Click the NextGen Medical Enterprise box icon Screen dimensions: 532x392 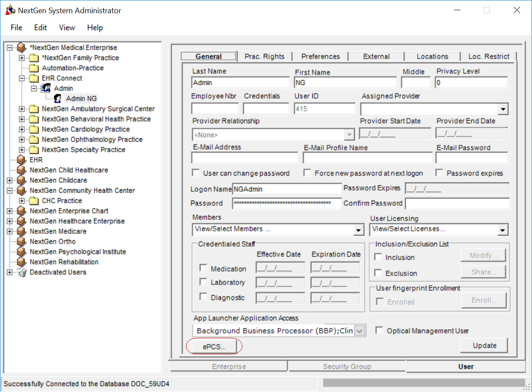pyautogui.click(x=21, y=48)
